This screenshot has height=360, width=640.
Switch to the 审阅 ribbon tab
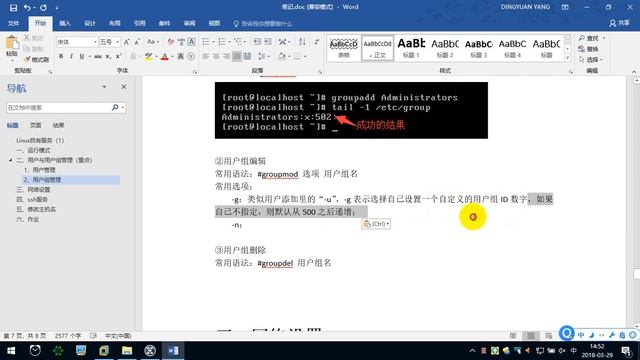pyautogui.click(x=189, y=23)
